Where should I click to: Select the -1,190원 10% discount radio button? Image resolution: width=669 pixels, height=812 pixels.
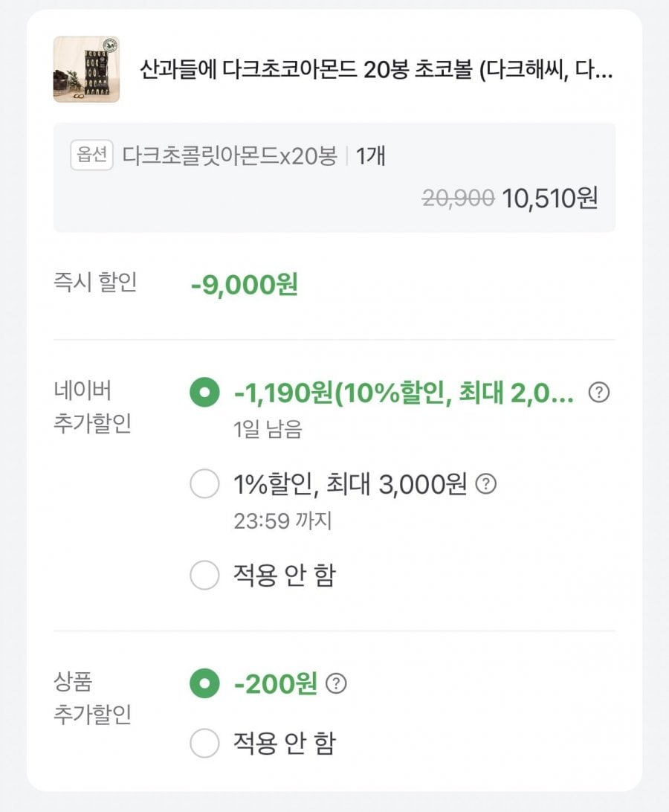(205, 393)
